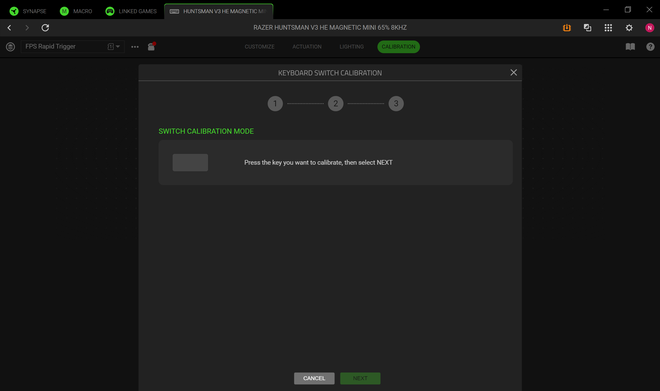Open the Linked Games tab

[x=131, y=11]
